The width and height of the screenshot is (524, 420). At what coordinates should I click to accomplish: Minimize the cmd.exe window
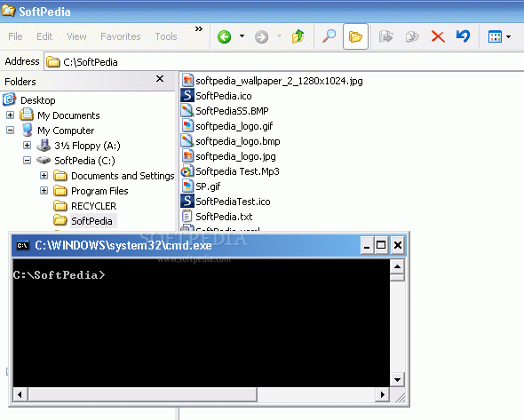(x=367, y=246)
